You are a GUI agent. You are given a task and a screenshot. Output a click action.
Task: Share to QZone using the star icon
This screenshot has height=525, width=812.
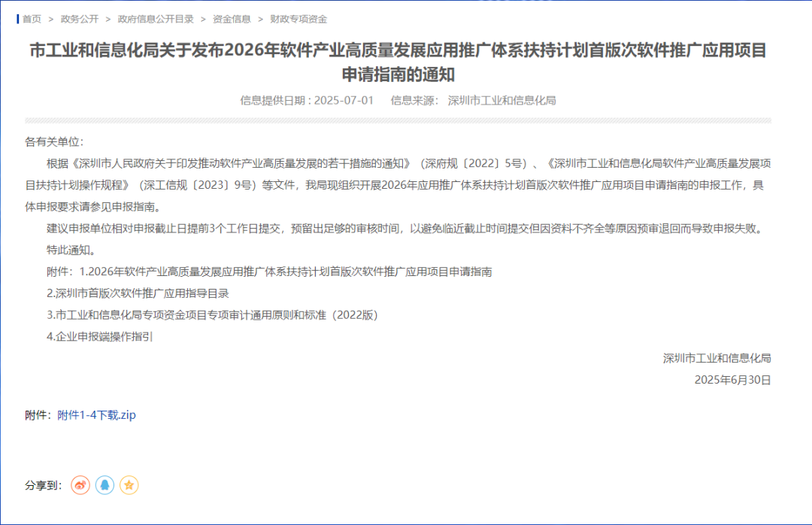pos(129,485)
